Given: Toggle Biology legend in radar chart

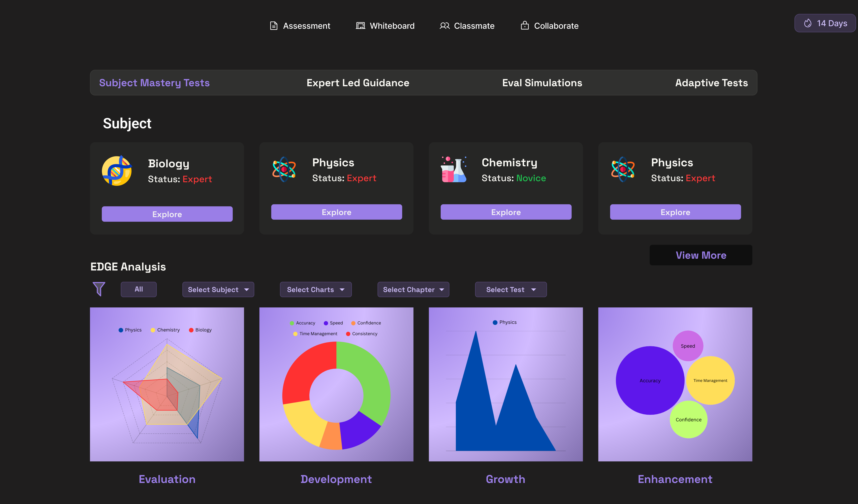Looking at the screenshot, I should point(200,330).
